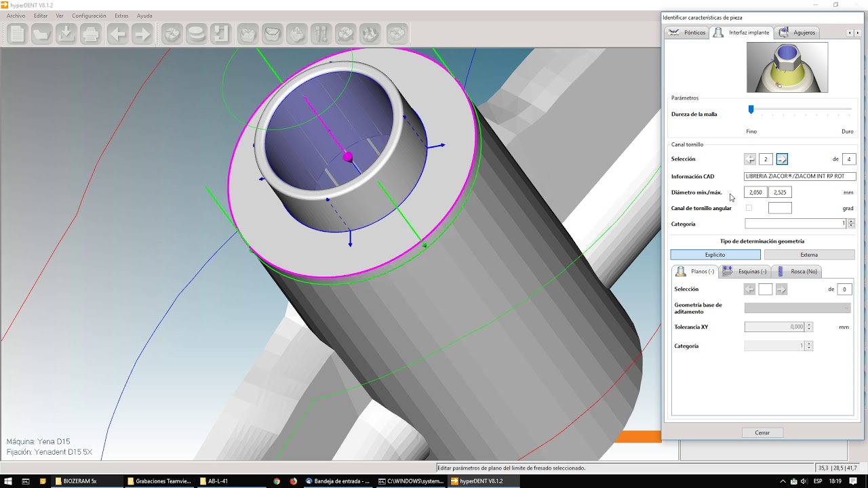The height and width of the screenshot is (488, 868).
Task: Open the Windows Start menu
Action: 8,481
